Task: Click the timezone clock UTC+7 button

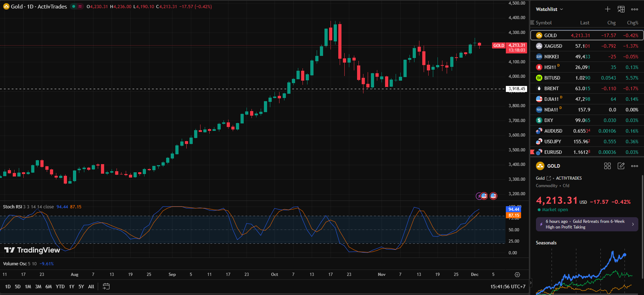Action: [508, 287]
